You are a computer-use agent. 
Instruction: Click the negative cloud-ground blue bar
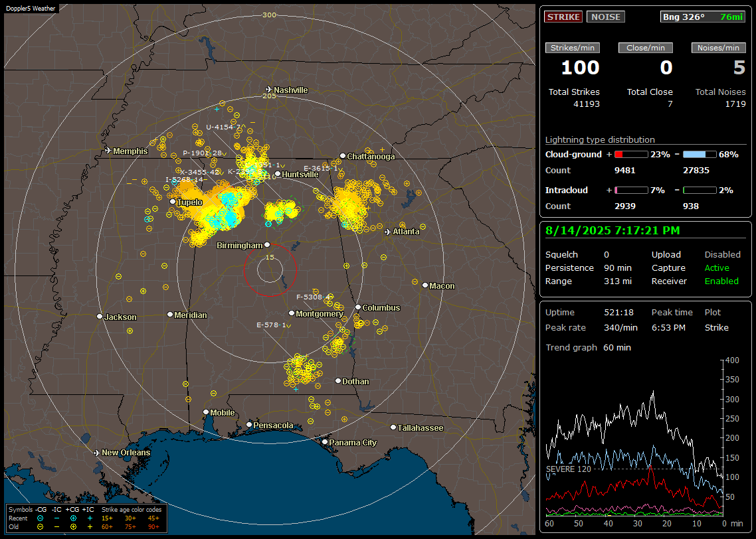[700, 155]
